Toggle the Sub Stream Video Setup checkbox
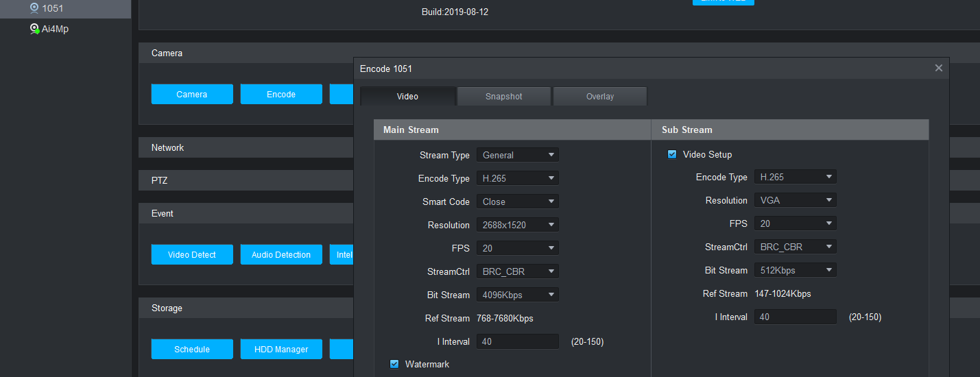 tap(672, 154)
